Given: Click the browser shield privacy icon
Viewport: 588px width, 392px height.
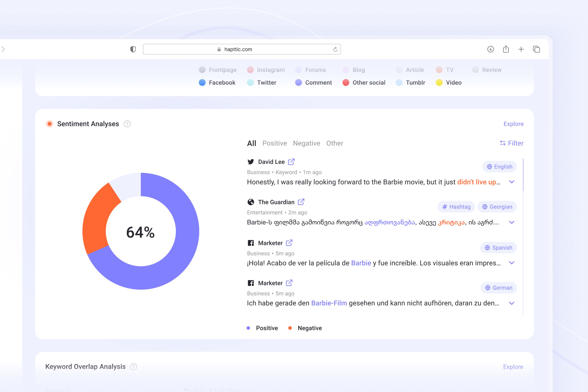Looking at the screenshot, I should (133, 49).
